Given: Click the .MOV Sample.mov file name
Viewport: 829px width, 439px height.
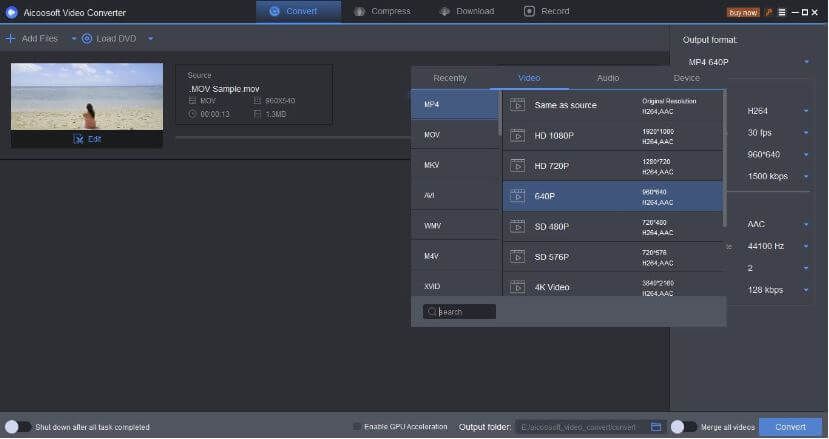Looking at the screenshot, I should pyautogui.click(x=225, y=89).
